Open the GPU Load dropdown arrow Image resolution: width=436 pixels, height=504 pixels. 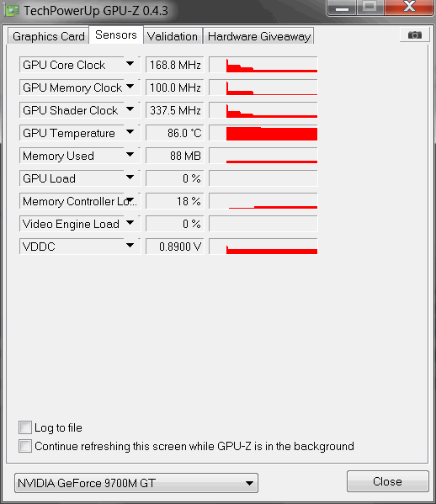[130, 178]
